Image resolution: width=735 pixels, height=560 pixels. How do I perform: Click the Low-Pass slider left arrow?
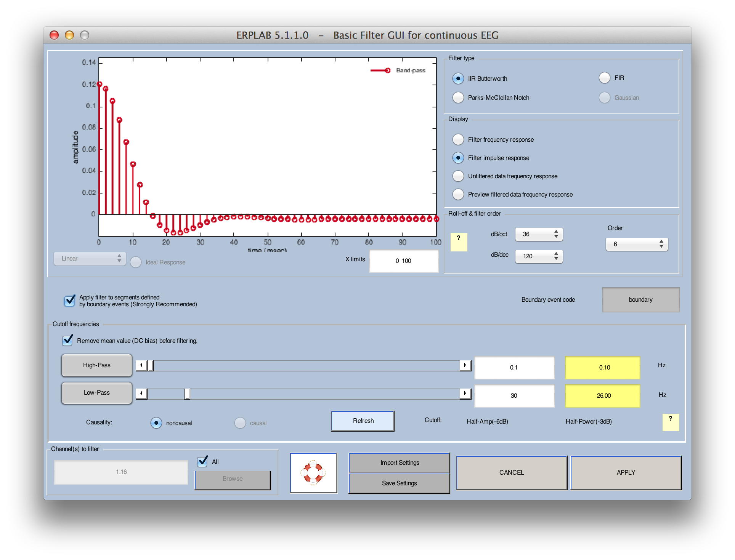(141, 394)
